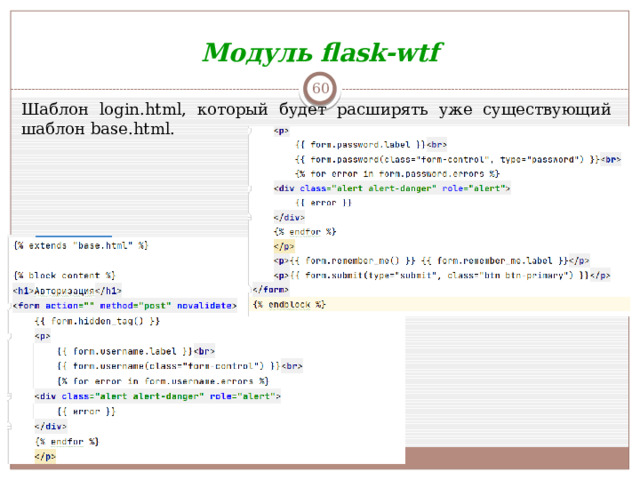Screen dimensions: 640x480
Task: Click the alert div line below form.password.errors
Action: 392,189
